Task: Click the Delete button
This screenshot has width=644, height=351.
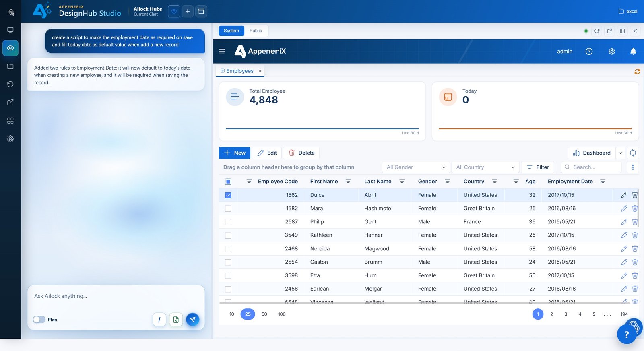Action: [301, 153]
